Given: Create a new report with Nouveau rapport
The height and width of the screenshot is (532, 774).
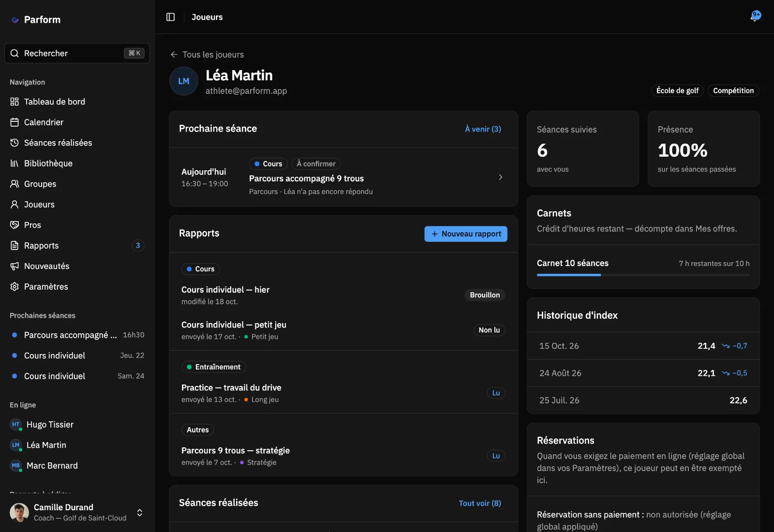Looking at the screenshot, I should coord(466,234).
